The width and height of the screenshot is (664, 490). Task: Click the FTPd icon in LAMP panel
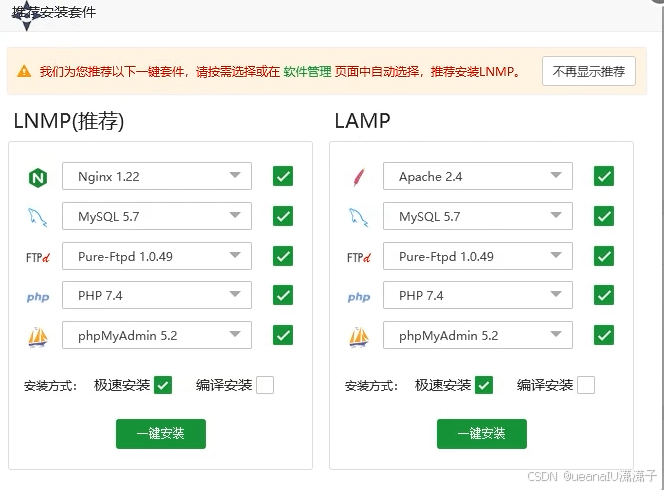click(x=359, y=257)
